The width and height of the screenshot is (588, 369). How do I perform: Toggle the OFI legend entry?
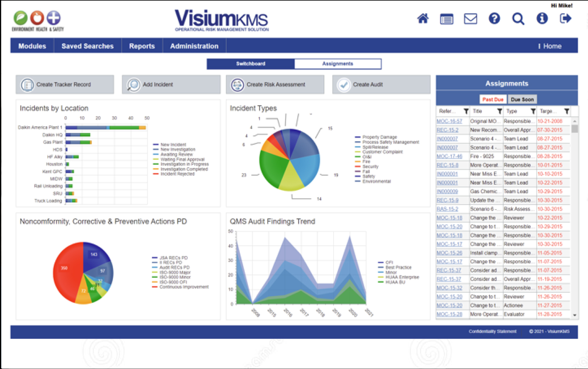386,262
